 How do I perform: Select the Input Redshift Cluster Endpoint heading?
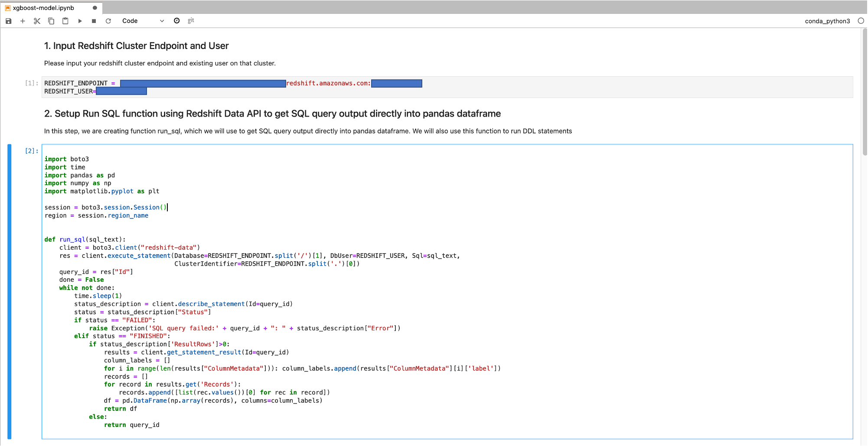pos(136,46)
